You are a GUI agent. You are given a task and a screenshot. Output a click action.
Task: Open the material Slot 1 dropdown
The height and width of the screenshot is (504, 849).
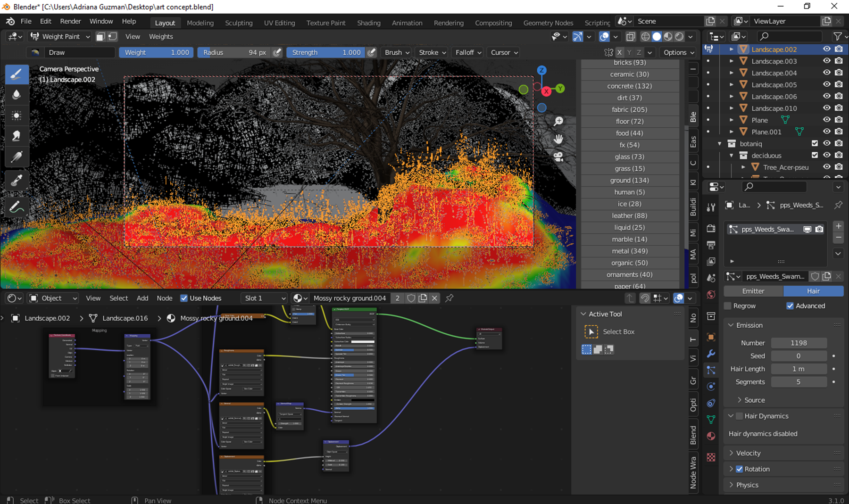click(x=264, y=298)
